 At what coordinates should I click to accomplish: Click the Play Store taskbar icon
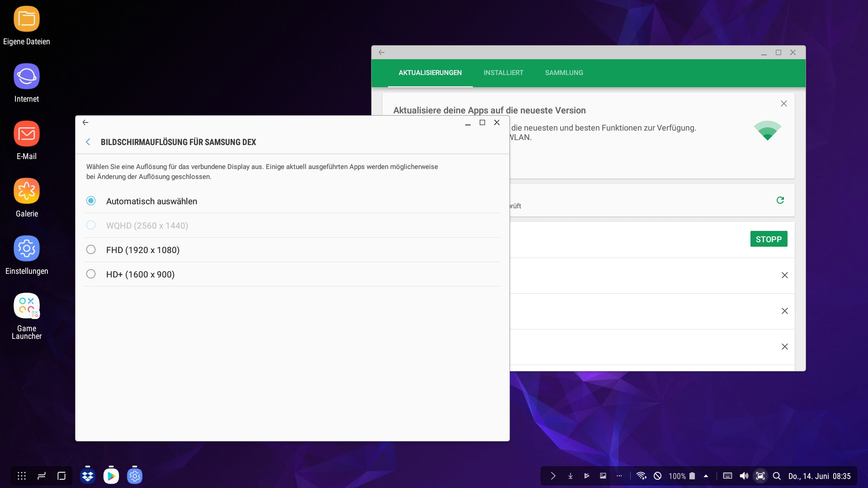pos(111,476)
